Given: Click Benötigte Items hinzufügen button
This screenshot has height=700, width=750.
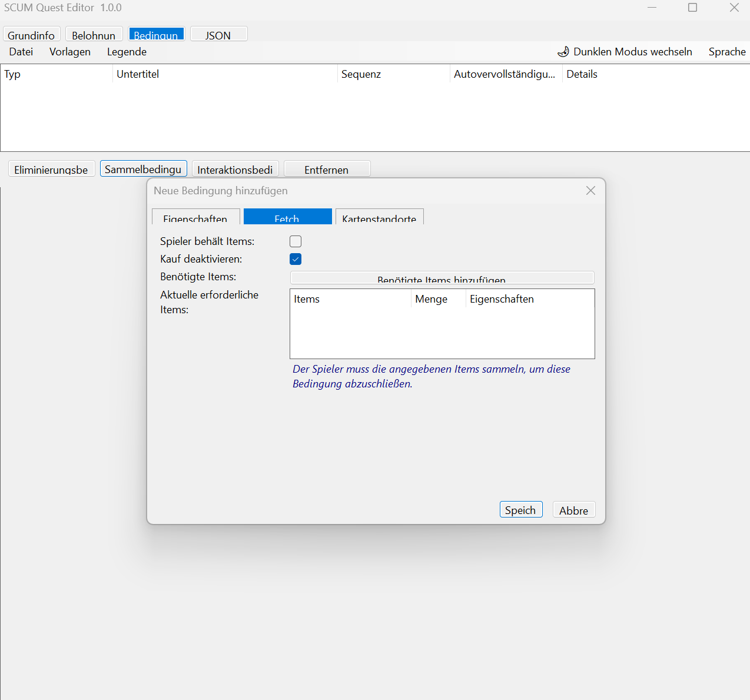Looking at the screenshot, I should (442, 278).
